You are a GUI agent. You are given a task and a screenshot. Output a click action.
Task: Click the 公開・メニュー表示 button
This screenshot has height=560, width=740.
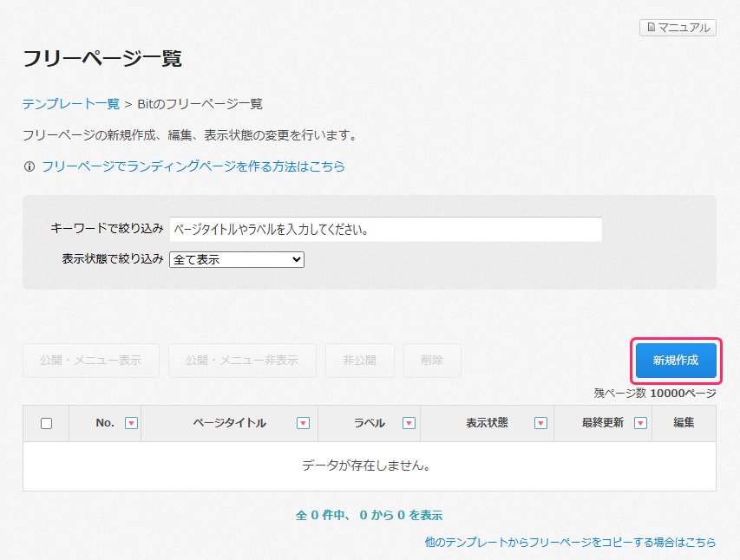[91, 361]
